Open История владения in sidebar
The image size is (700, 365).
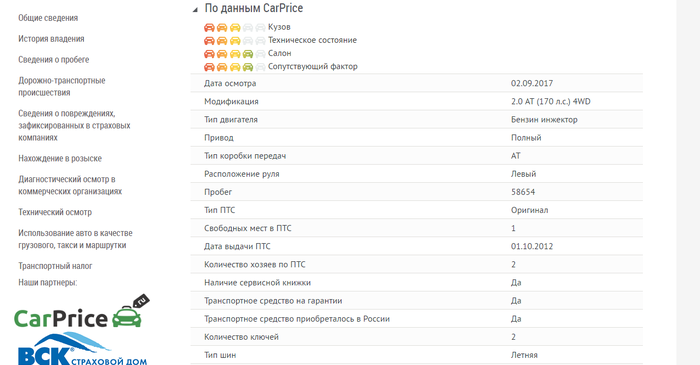point(51,39)
